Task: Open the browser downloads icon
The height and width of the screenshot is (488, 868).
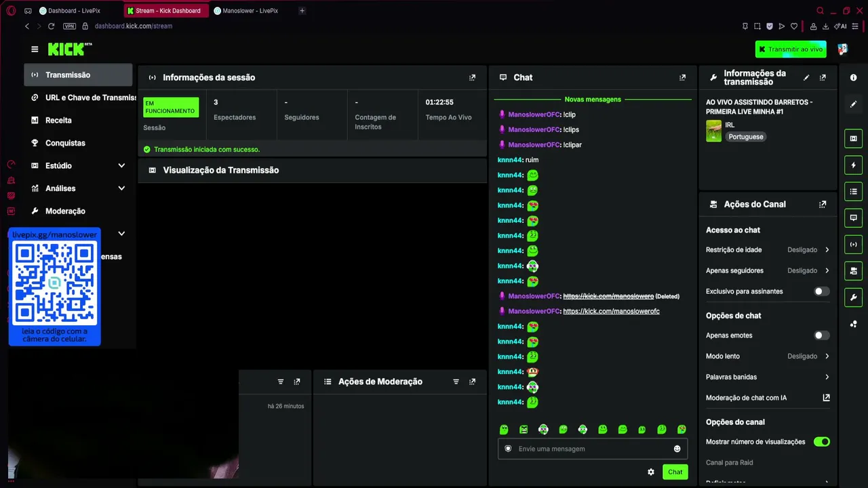Action: point(825,26)
